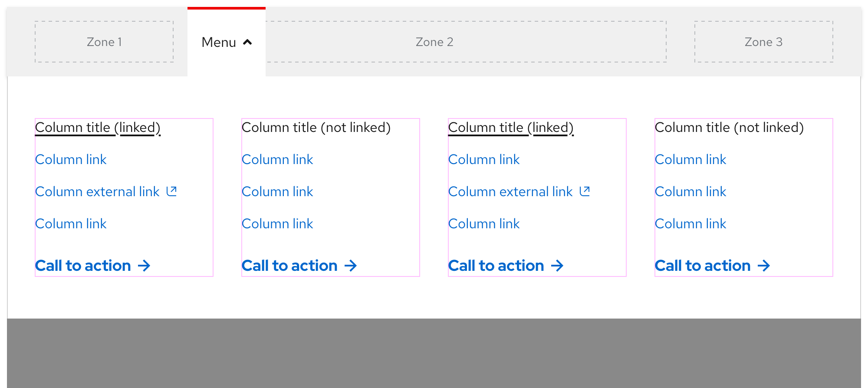Click the first Column link in second column
Image resolution: width=868 pixels, height=388 pixels.
(277, 159)
